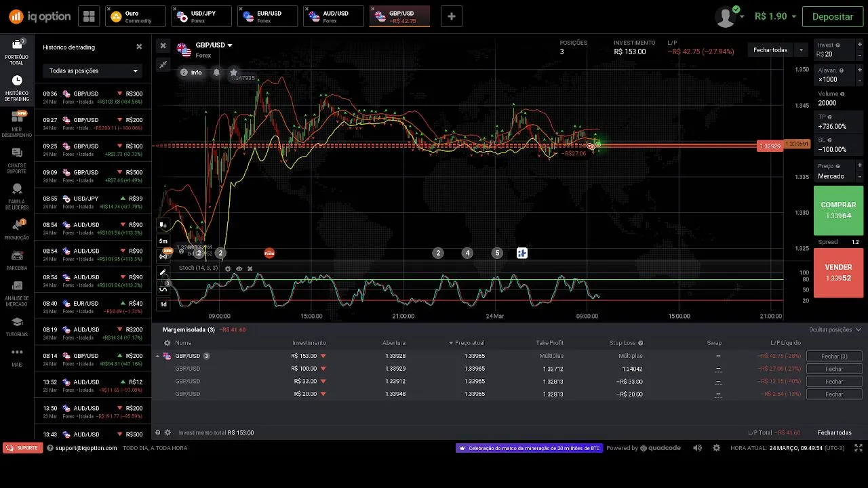Toggle fullscreen mode icon
The width and height of the screenshot is (868, 488).
(858, 448)
